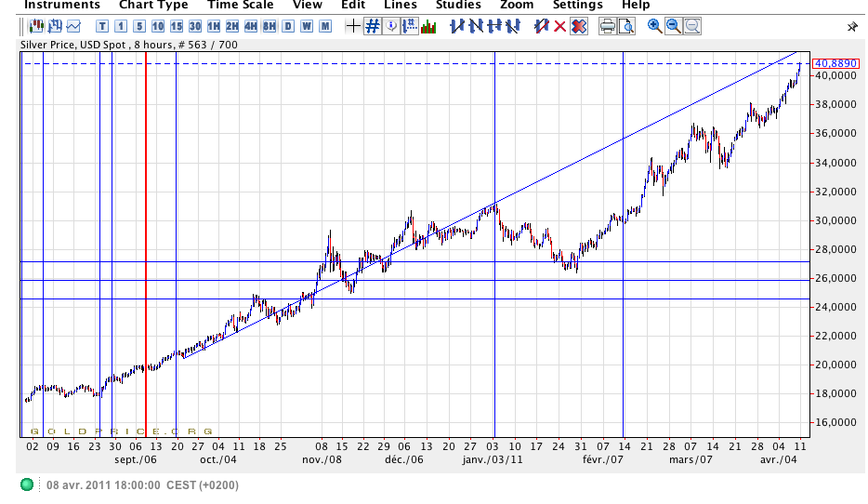Set 8H time scale

270,26
